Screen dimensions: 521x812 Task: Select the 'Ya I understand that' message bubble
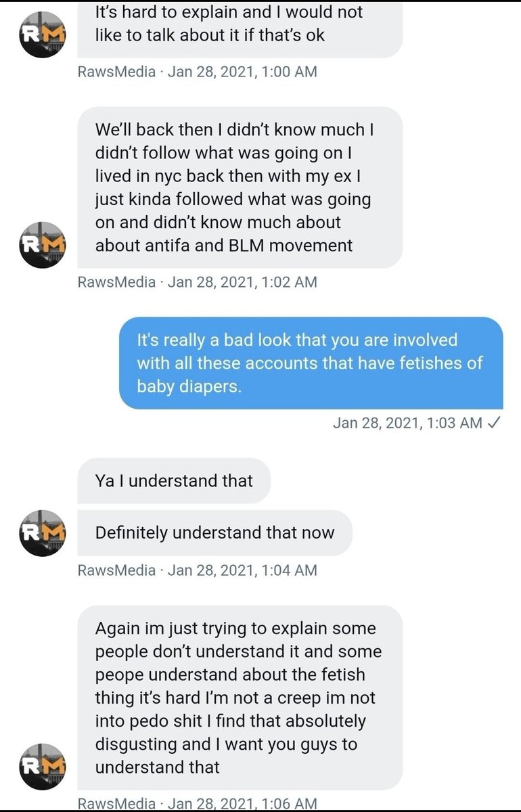pyautogui.click(x=174, y=481)
